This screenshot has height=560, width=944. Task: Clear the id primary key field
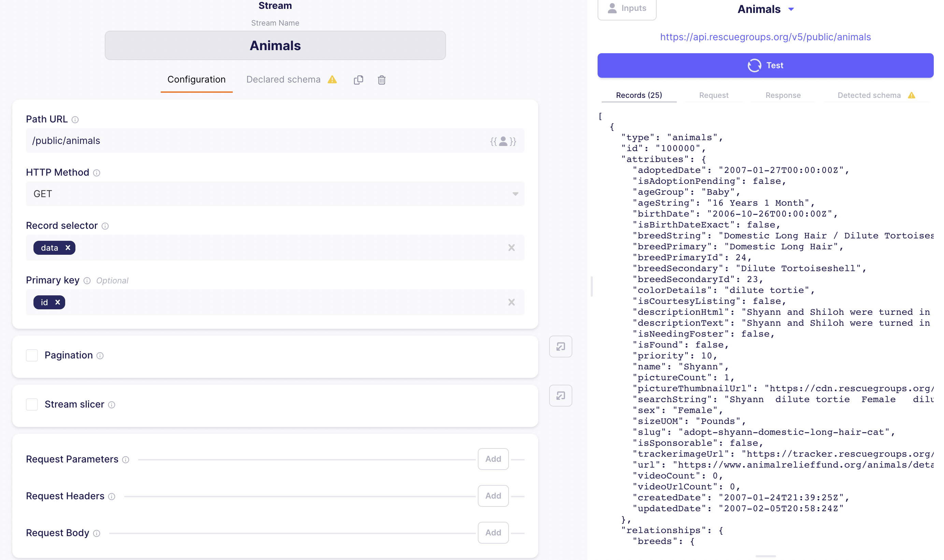(x=512, y=302)
